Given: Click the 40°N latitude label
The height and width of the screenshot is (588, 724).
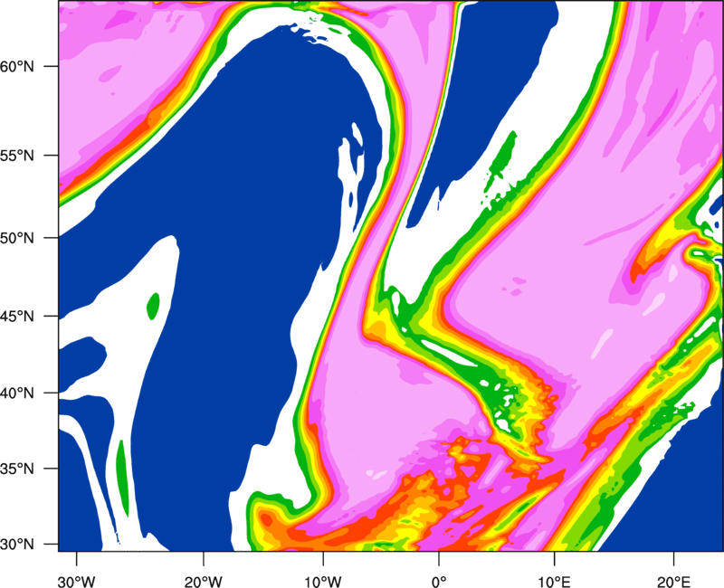Looking at the screenshot, I should (x=17, y=394).
